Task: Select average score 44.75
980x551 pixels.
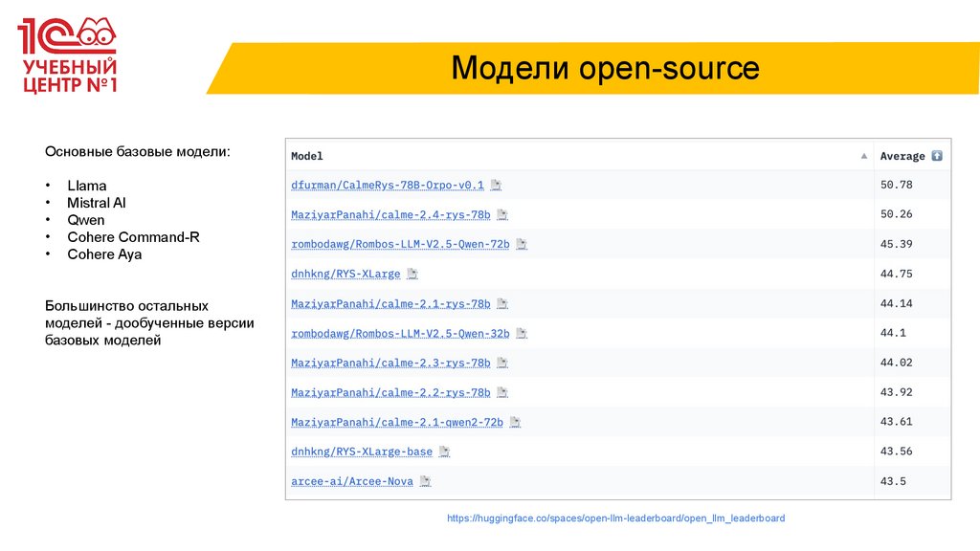Action: coord(896,274)
